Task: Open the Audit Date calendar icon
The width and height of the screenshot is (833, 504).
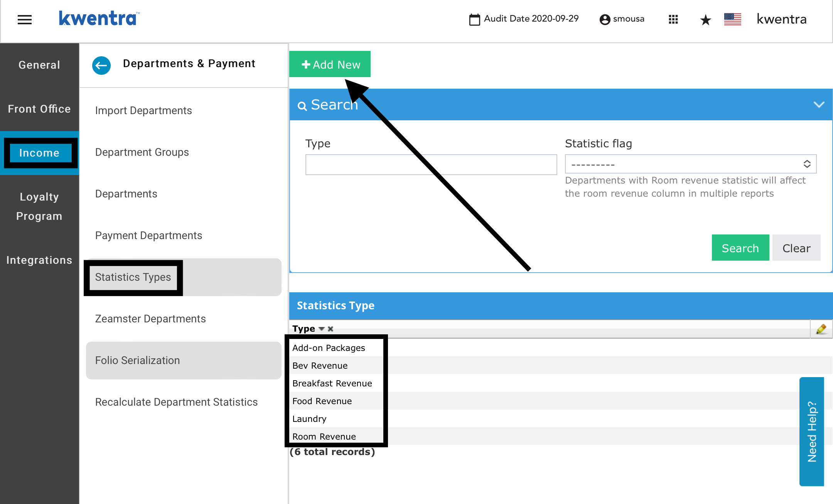Action: 474,19
